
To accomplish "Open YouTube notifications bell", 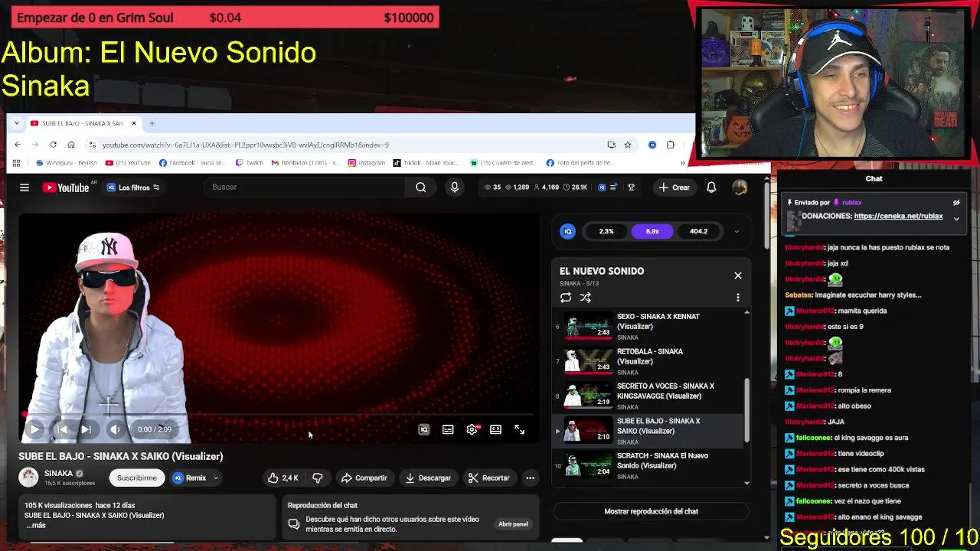I will [x=711, y=187].
